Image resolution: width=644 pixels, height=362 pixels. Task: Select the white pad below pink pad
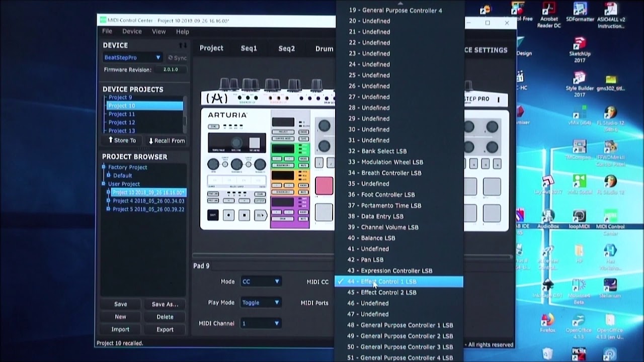pyautogui.click(x=324, y=212)
